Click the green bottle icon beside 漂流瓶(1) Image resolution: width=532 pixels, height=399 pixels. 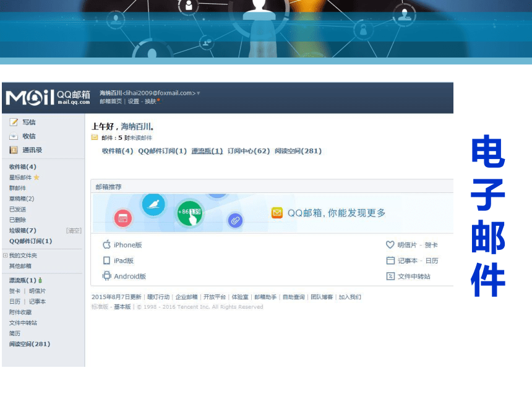[40, 280]
